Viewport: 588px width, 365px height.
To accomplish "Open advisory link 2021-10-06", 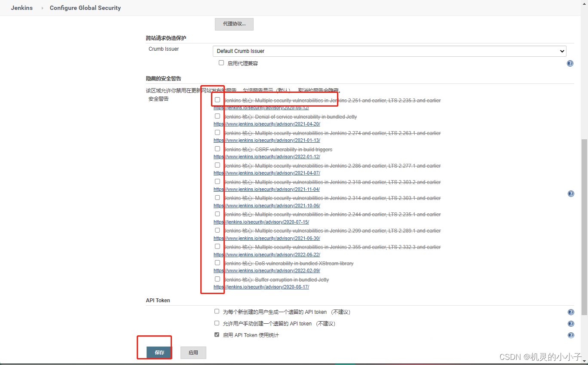I will coord(267,206).
